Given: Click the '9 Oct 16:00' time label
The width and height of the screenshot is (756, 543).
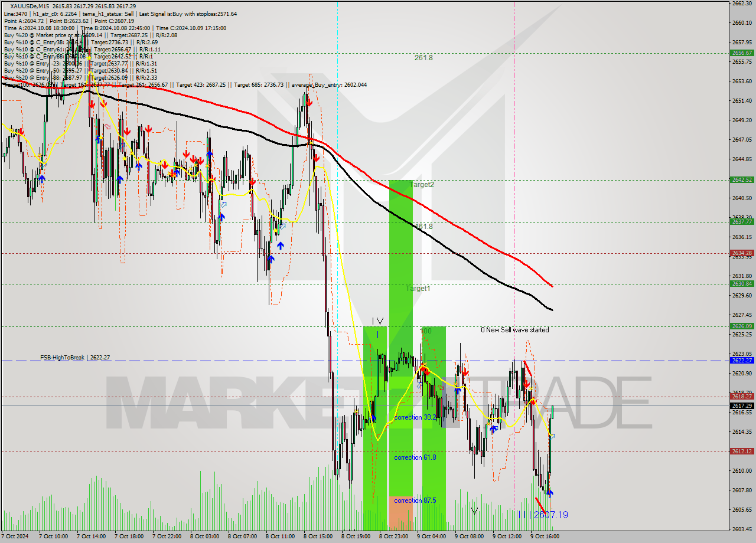Looking at the screenshot, I should [546, 537].
